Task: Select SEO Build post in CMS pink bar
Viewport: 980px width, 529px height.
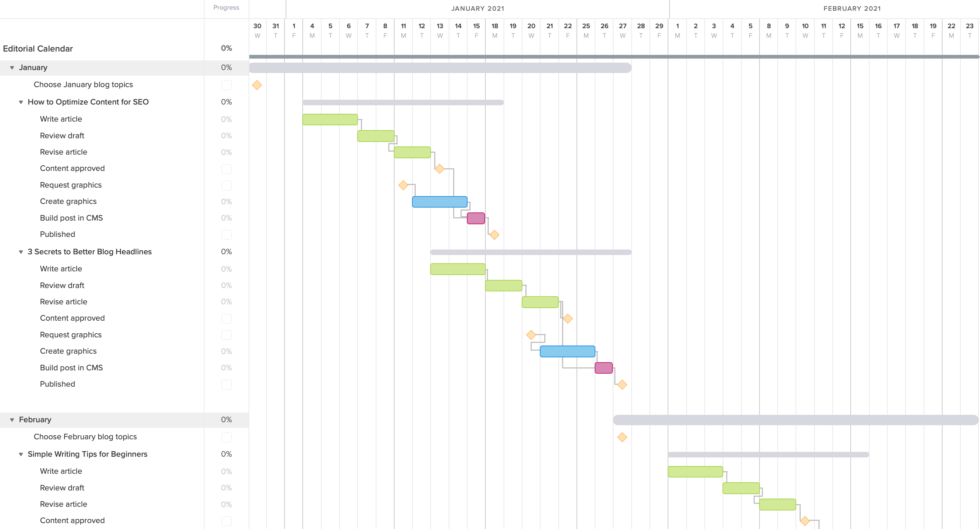Action: point(475,218)
